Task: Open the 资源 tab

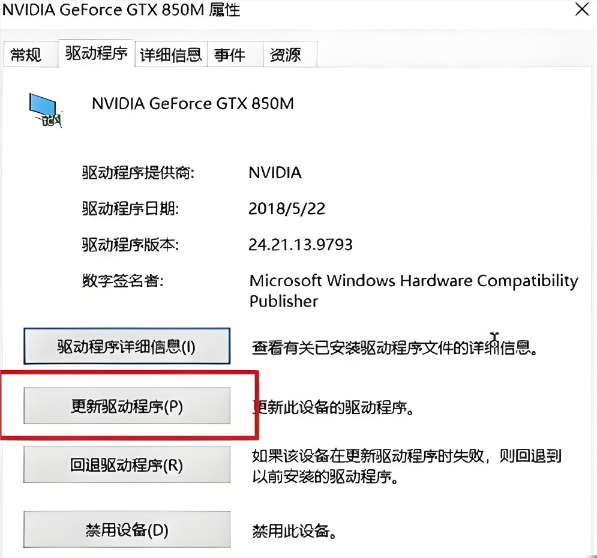Action: 286,55
